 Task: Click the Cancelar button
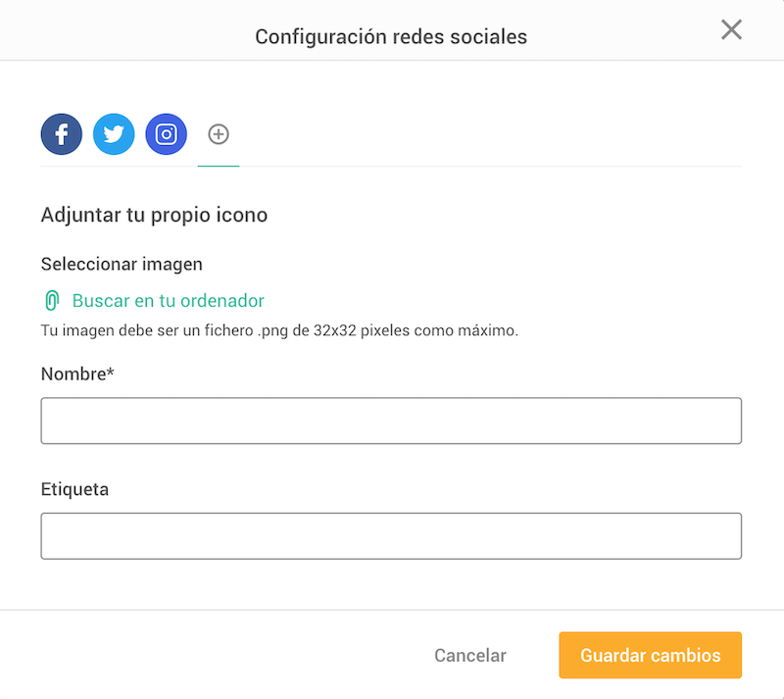(x=470, y=656)
